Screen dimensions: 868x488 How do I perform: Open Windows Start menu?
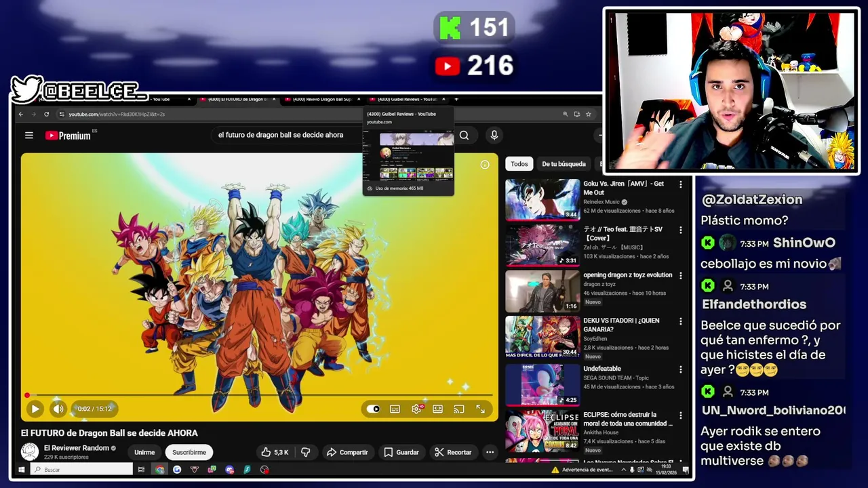point(21,470)
